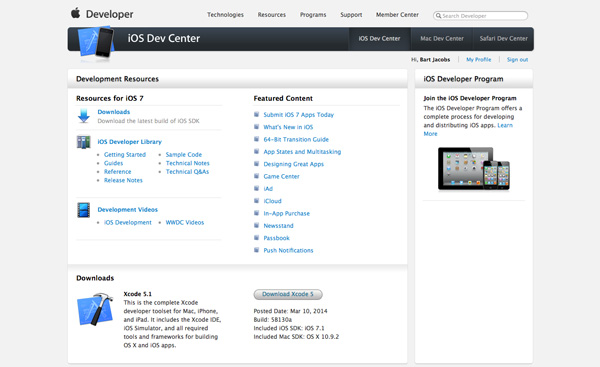Screen dimensions: 600x367
Task: Click the Development Videos film icon
Action: pyautogui.click(x=83, y=210)
